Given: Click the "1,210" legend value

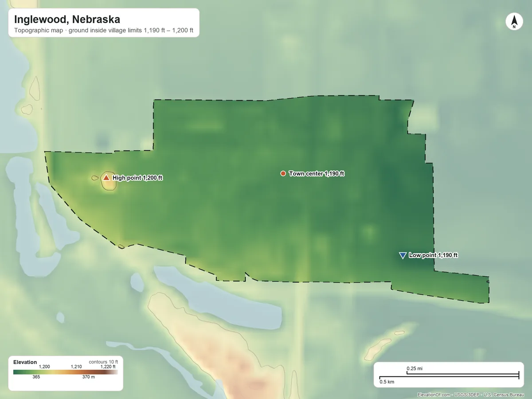Looking at the screenshot, I should click(77, 367).
